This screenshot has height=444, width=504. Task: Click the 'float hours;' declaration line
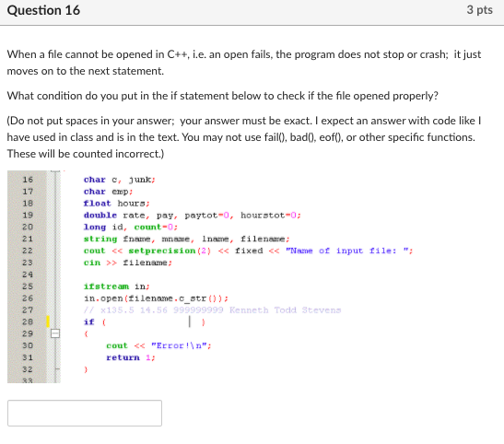pyautogui.click(x=117, y=204)
